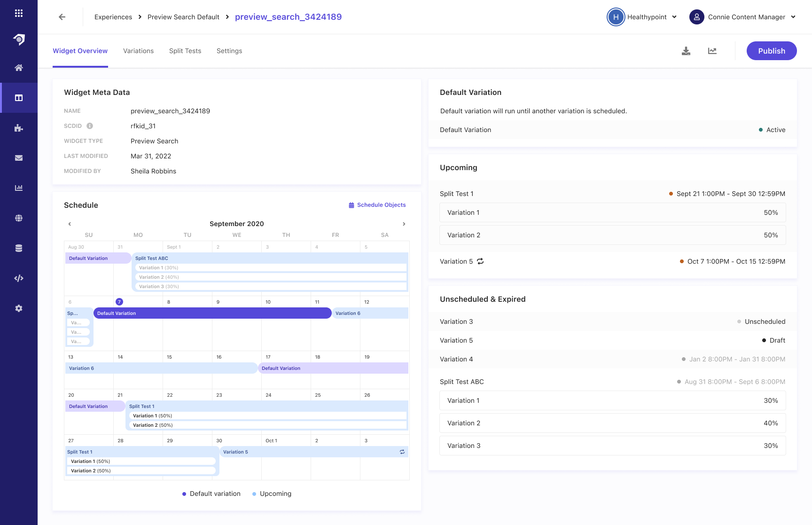812x525 pixels.
Task: Click the back arrow in header
Action: click(62, 17)
